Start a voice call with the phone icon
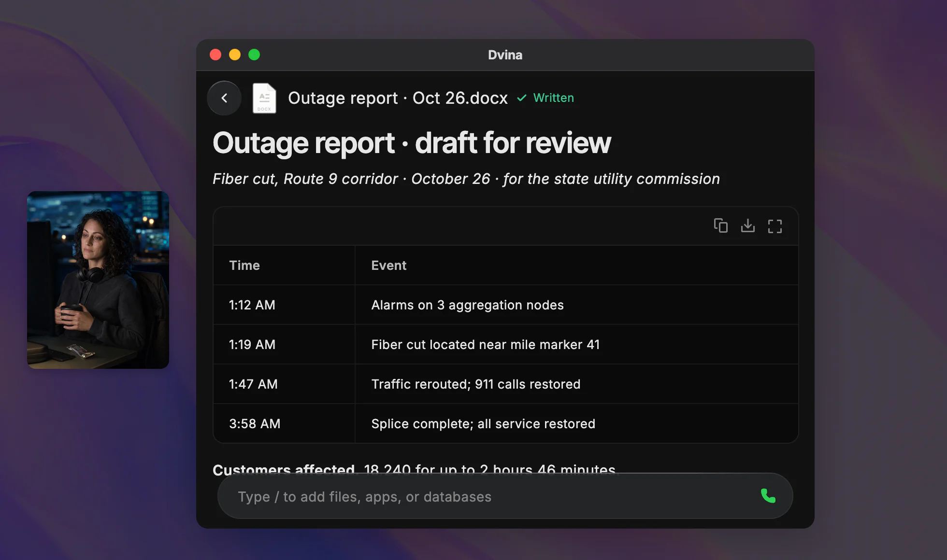The image size is (947, 560). pos(768,496)
